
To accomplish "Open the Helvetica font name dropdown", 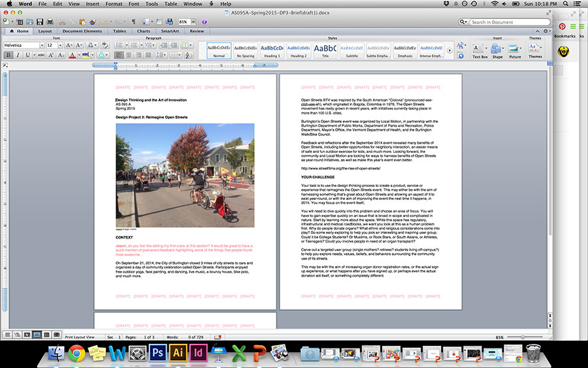I will tap(42, 45).
